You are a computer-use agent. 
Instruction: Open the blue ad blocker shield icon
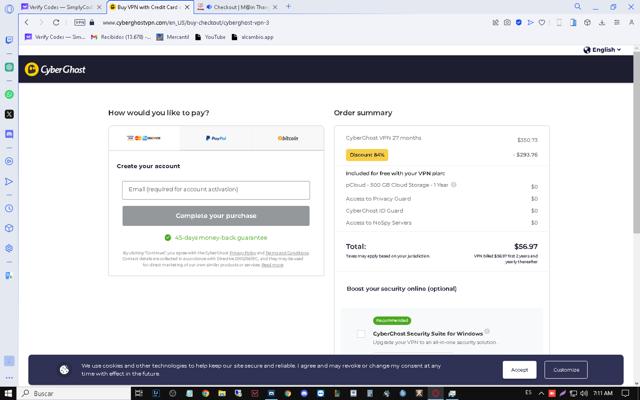(518, 22)
